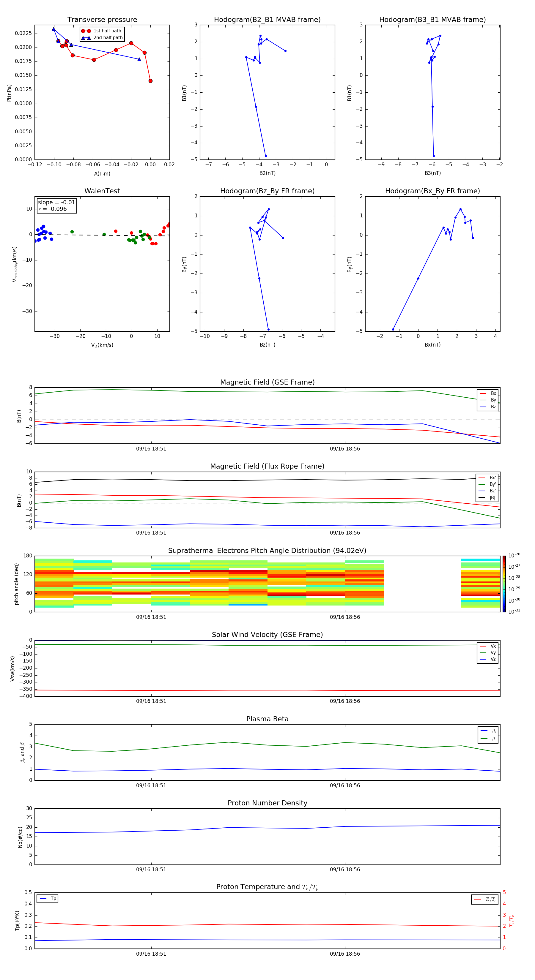Select Bz' entry in Flux Rope legend
Screen dimensions: 535x980
pos(487,491)
